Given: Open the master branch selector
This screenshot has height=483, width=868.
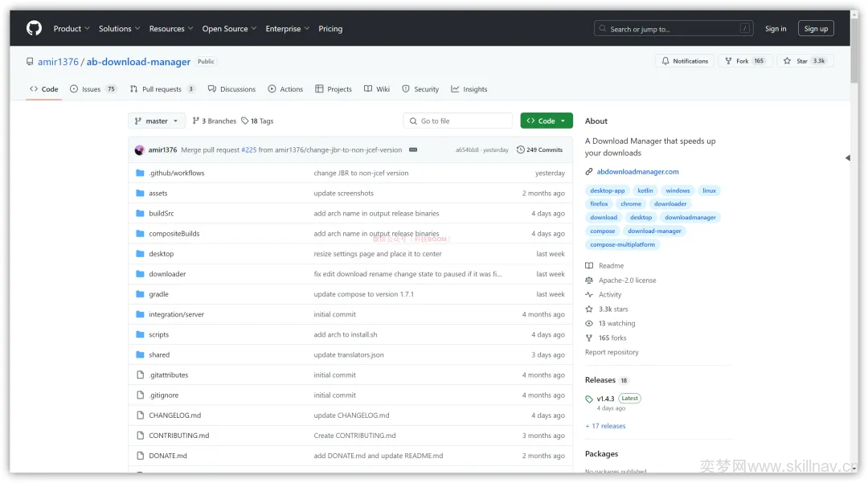Looking at the screenshot, I should [157, 121].
